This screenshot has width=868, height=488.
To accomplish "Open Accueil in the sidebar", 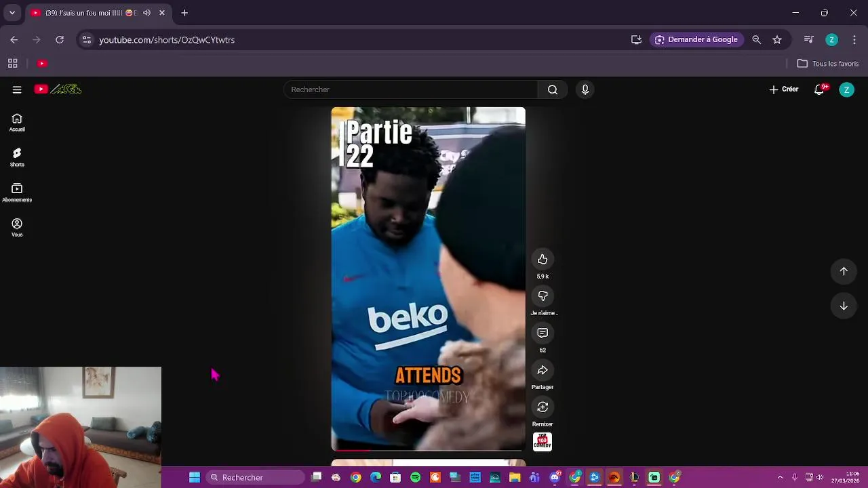I will tap(17, 123).
